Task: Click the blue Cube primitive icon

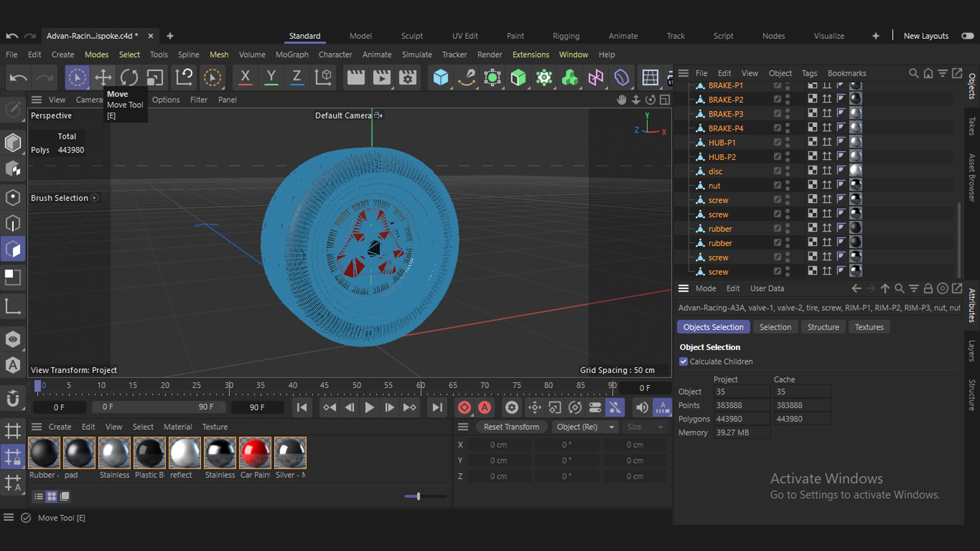Action: click(x=440, y=78)
